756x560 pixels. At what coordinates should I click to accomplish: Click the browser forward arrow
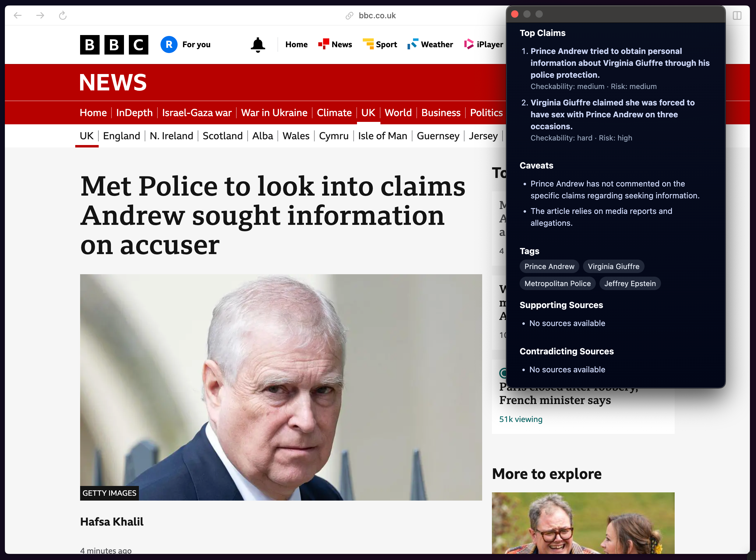click(40, 15)
